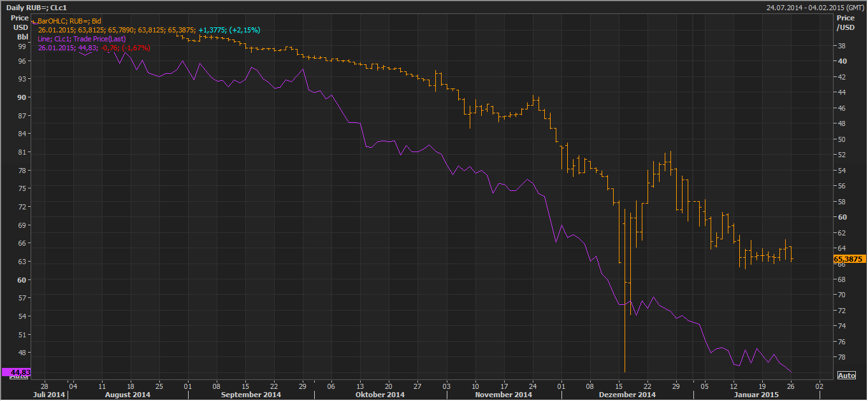The height and width of the screenshot is (401, 868).
Task: Click the +1,3775 change value in legend
Action: [212, 30]
